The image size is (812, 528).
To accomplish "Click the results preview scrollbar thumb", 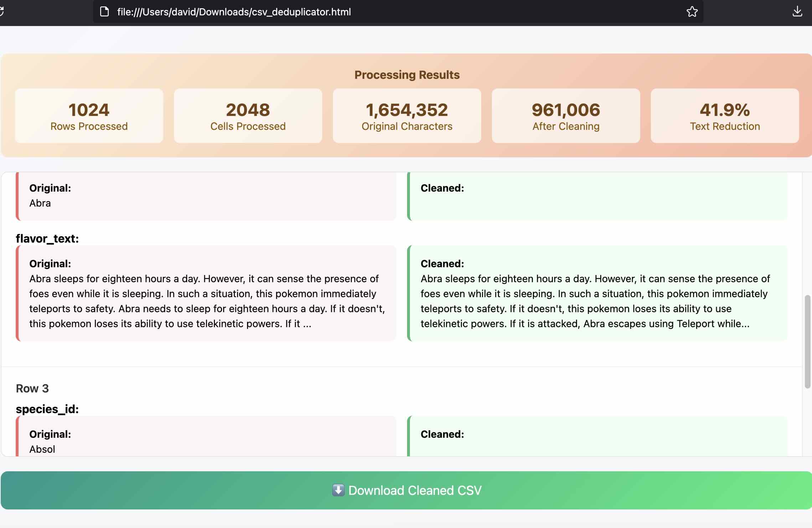I will [x=807, y=341].
